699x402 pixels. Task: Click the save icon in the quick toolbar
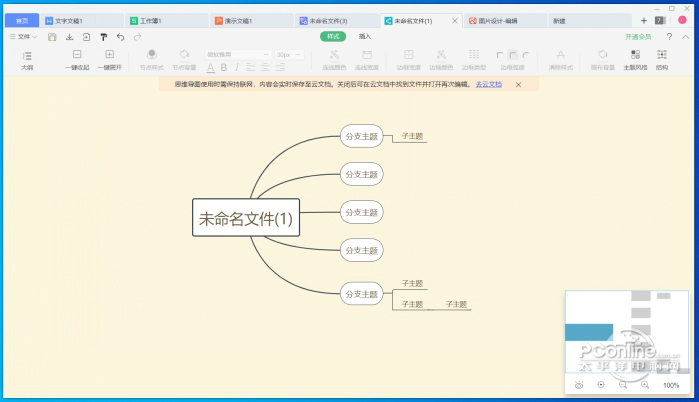tap(52, 37)
